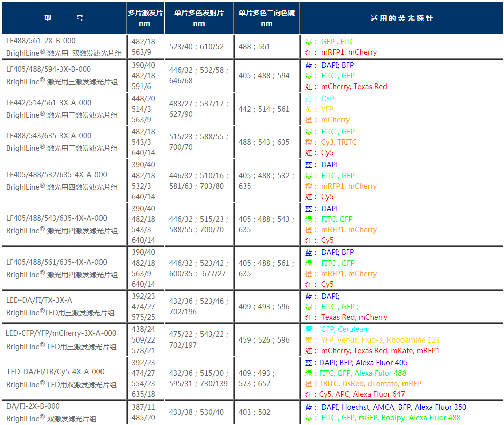Image resolution: width=504 pixels, height=425 pixels.
Task: Select blue probe line containing Hoechst, AMCA
Action: click(385, 407)
